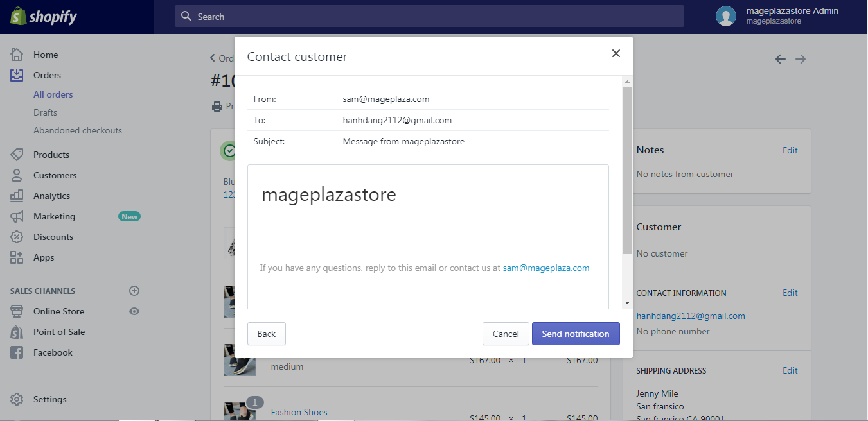This screenshot has width=868, height=421.
Task: Click the Point of Sale bag icon
Action: (17, 332)
